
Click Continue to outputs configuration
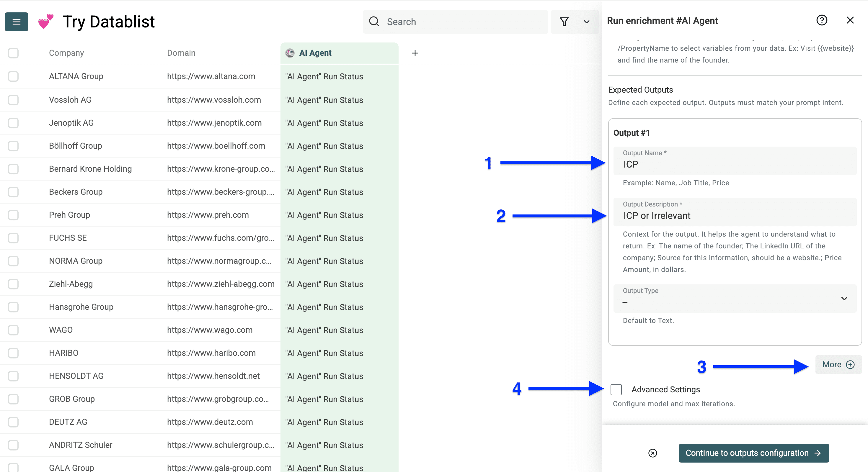[x=753, y=453]
